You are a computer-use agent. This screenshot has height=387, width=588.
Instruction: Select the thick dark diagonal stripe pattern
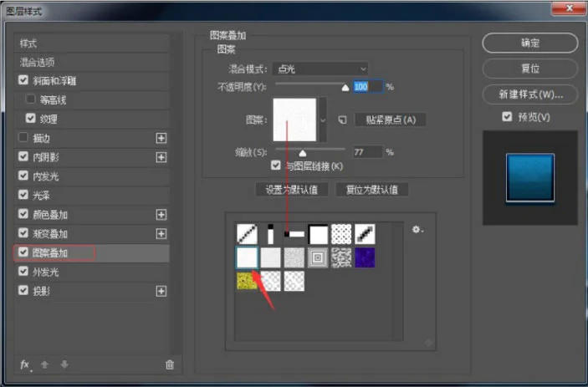pos(365,234)
